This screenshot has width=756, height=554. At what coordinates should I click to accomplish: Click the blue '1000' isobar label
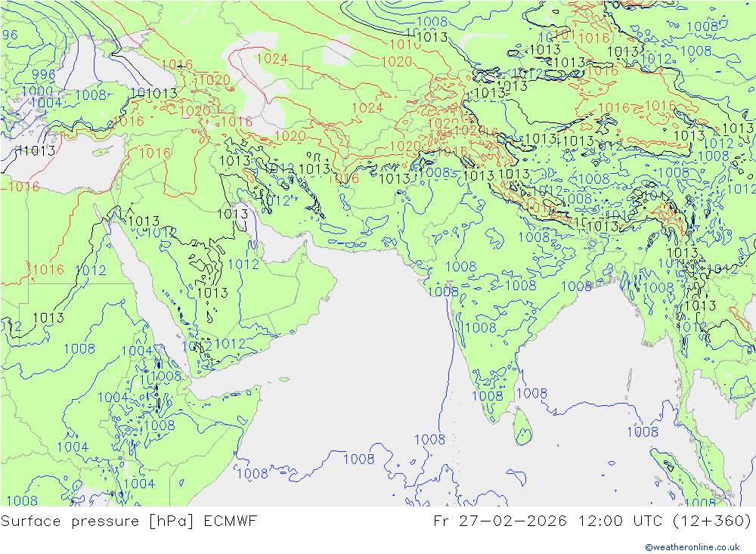pyautogui.click(x=37, y=91)
